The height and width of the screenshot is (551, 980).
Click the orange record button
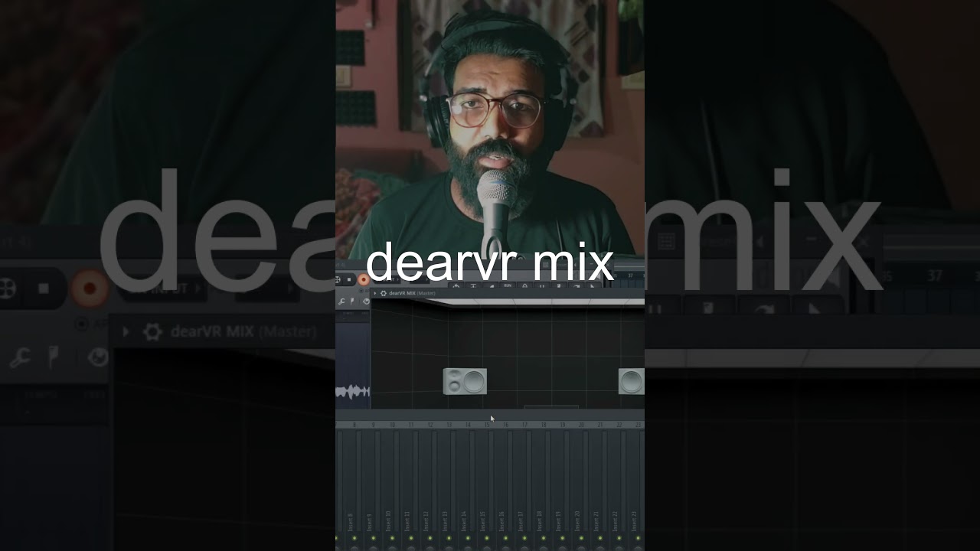pyautogui.click(x=363, y=280)
